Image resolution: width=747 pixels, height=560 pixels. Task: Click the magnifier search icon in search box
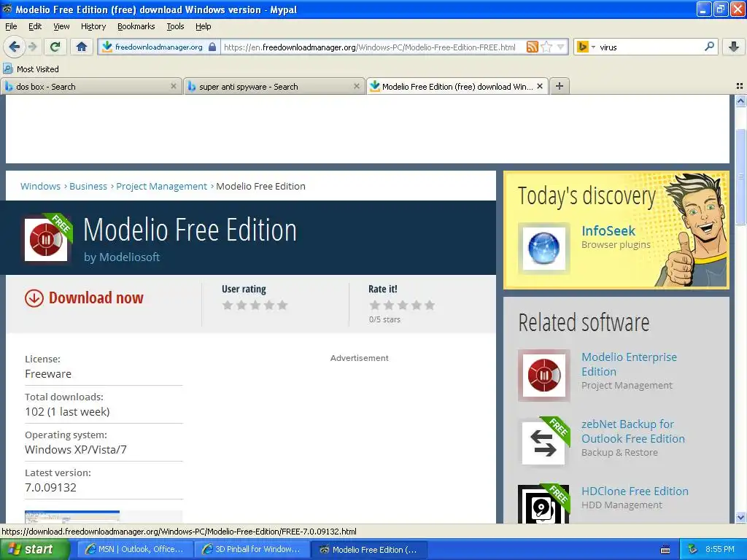pos(709,47)
